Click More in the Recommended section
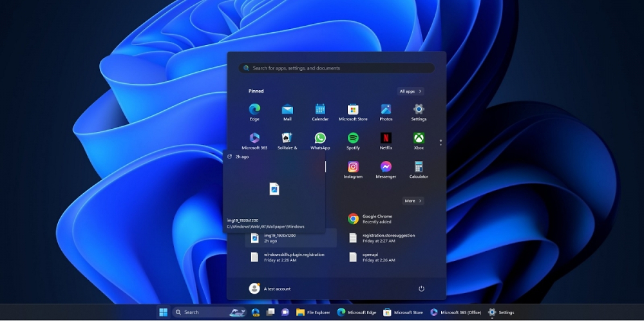 pos(413,201)
